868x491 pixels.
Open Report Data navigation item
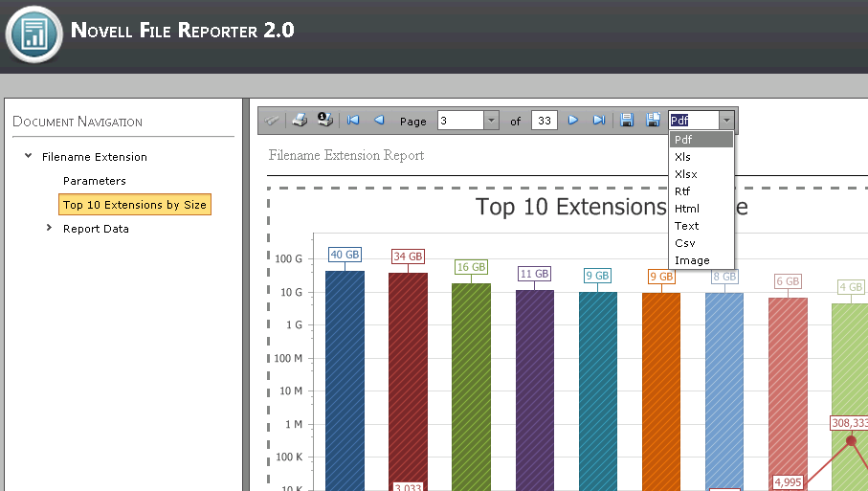coord(96,229)
